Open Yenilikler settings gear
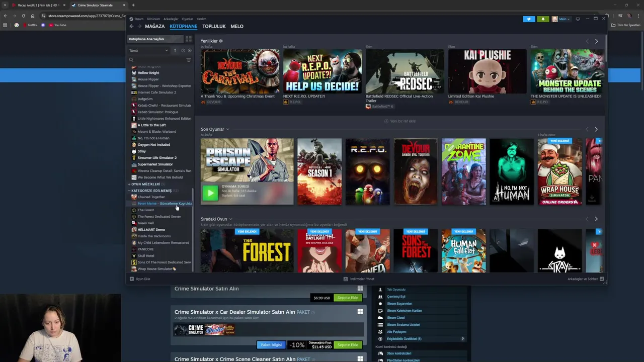 [220, 41]
